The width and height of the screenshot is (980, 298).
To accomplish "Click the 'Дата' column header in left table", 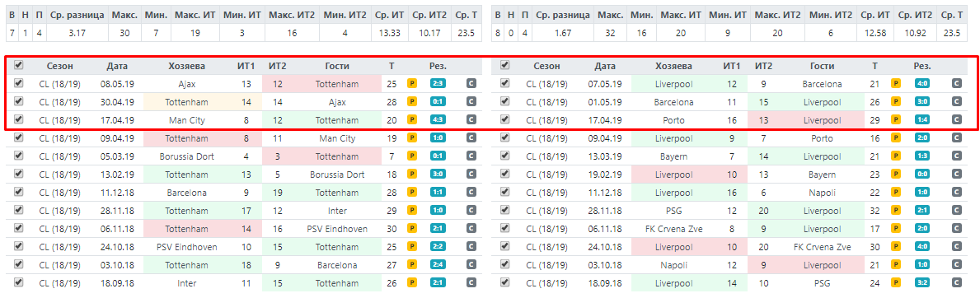I will pyautogui.click(x=117, y=66).
